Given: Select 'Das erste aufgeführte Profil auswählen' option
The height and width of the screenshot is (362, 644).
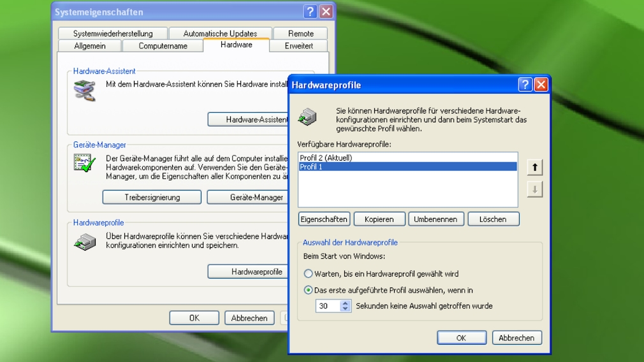Looking at the screenshot, I should pyautogui.click(x=309, y=290).
